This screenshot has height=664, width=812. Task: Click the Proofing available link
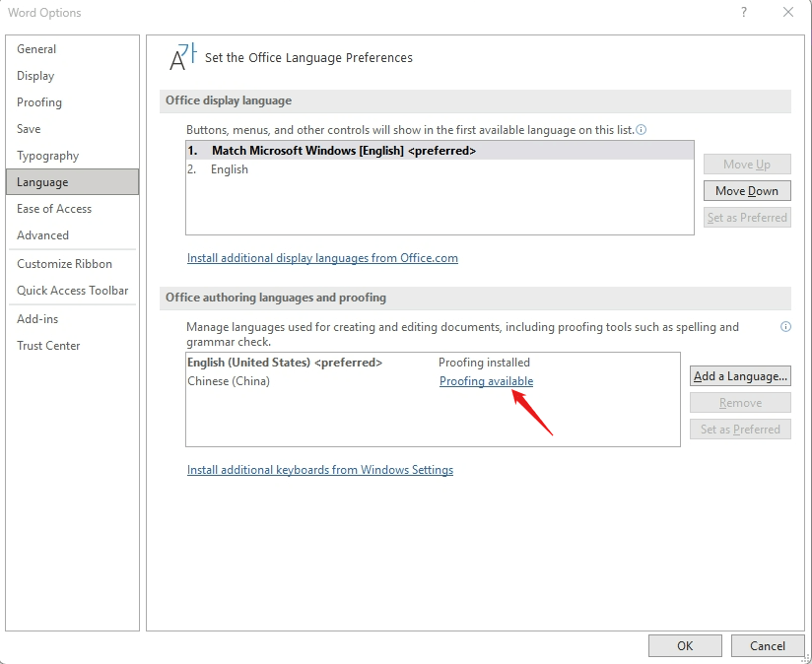point(486,381)
